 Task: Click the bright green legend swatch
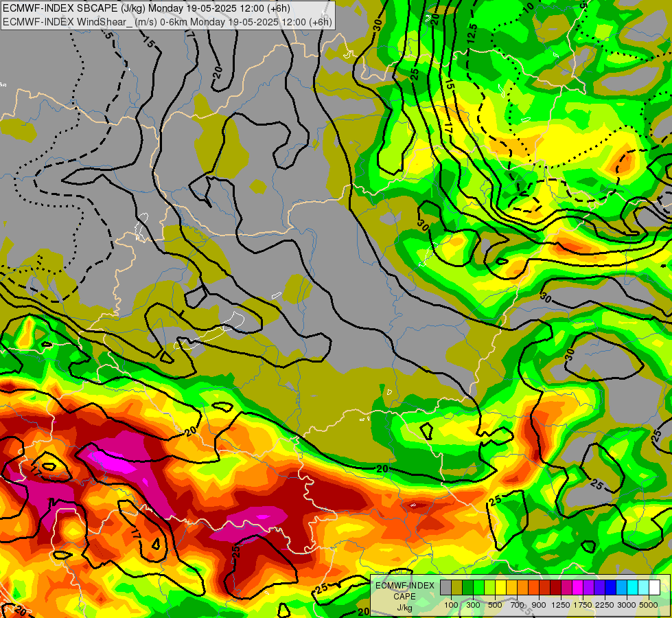478,588
